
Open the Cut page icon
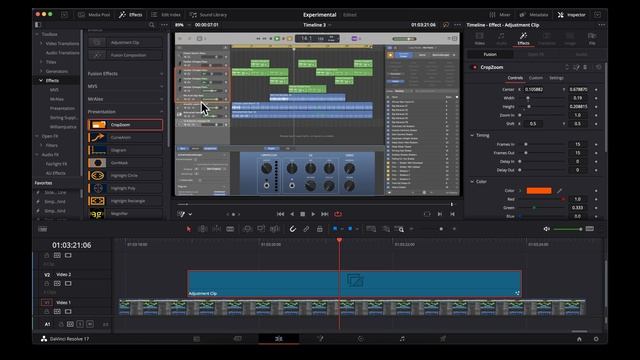tap(238, 339)
